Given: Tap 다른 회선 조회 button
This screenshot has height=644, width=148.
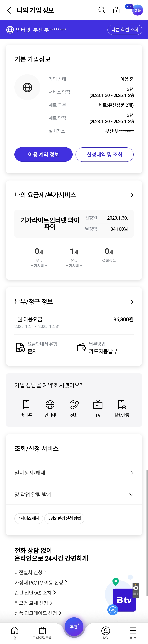Looking at the screenshot, I should click(x=125, y=30).
